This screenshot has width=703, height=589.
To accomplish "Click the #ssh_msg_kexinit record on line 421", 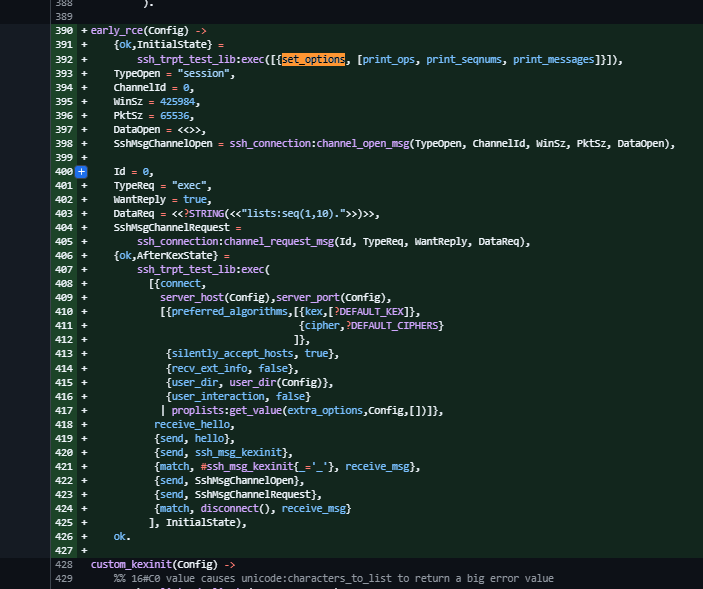I will click(x=247, y=467).
